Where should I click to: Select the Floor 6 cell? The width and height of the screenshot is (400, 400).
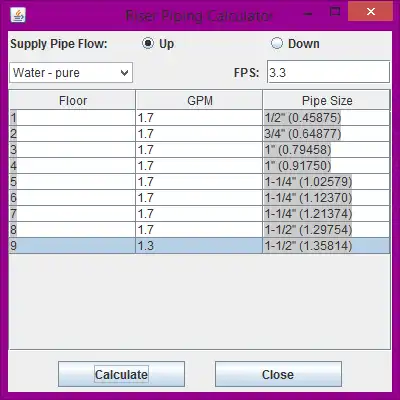[x=72, y=198]
